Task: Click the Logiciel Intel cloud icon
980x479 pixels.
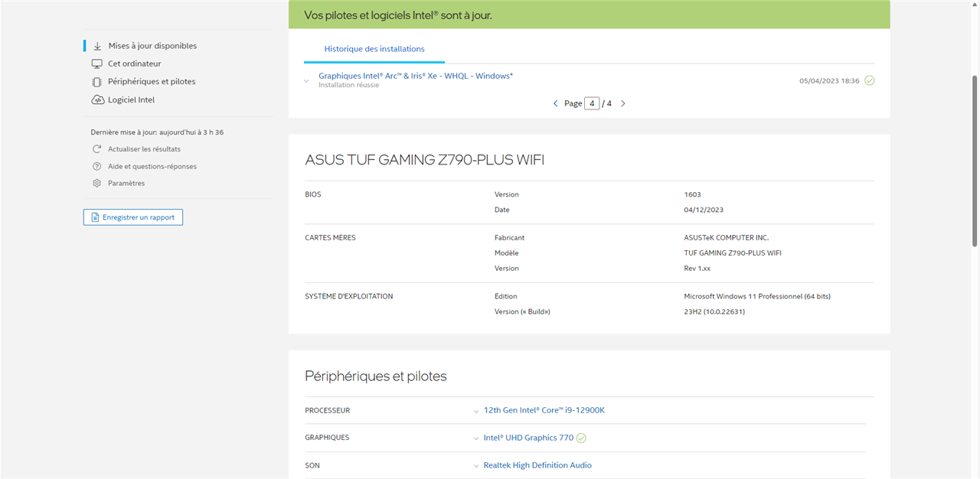Action: tap(97, 99)
